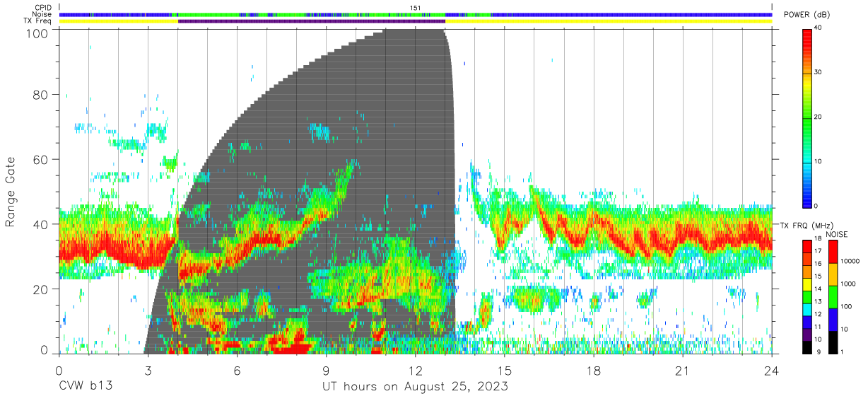
Task: Click the y-axis tick label '60'
Action: point(42,160)
